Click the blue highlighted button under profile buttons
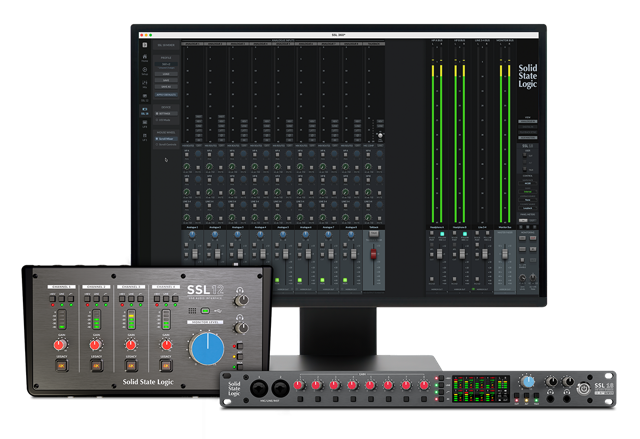The height and width of the screenshot is (439, 640). pyautogui.click(x=166, y=95)
